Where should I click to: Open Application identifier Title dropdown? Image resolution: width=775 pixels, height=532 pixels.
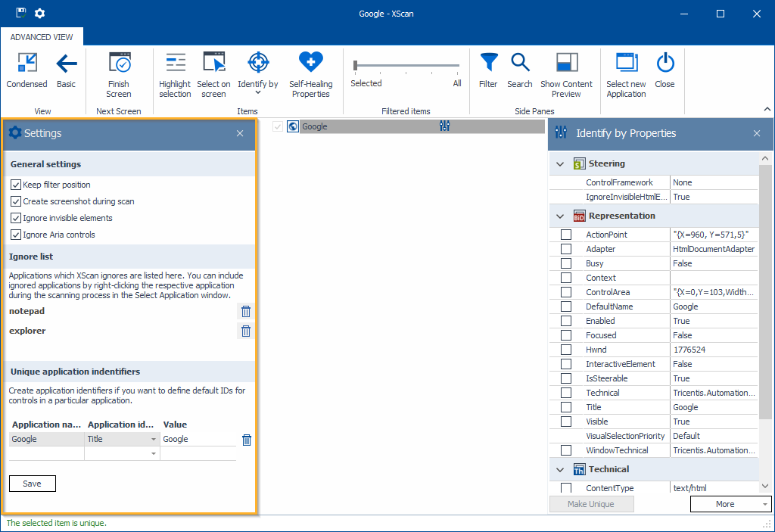tap(154, 439)
